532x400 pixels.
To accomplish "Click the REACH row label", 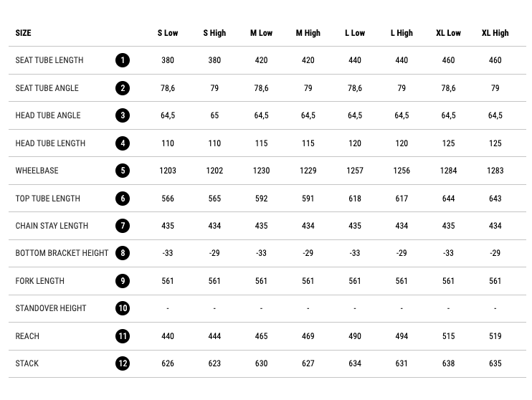I will click(27, 336).
